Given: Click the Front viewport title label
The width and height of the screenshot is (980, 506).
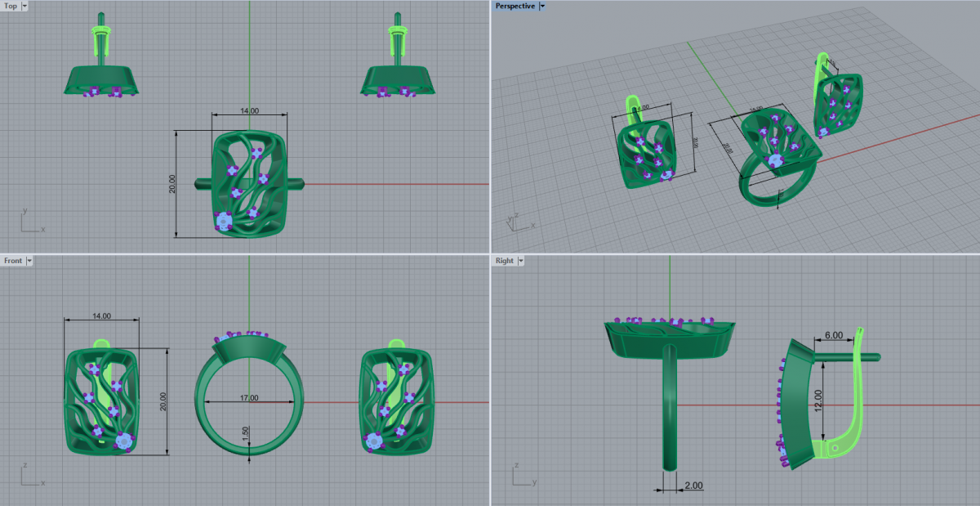Looking at the screenshot, I should (x=13, y=261).
